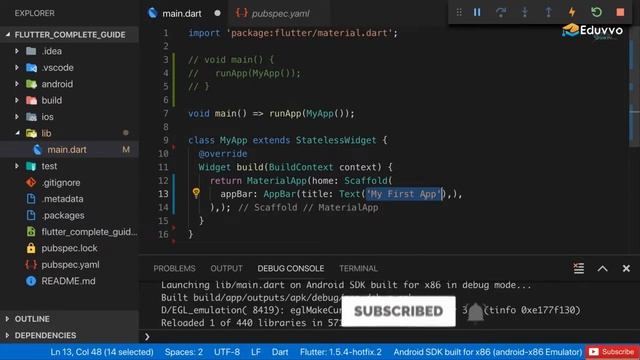Grab the debug toolbar drag handle
The height and width of the screenshot is (360, 640).
pos(459,12)
